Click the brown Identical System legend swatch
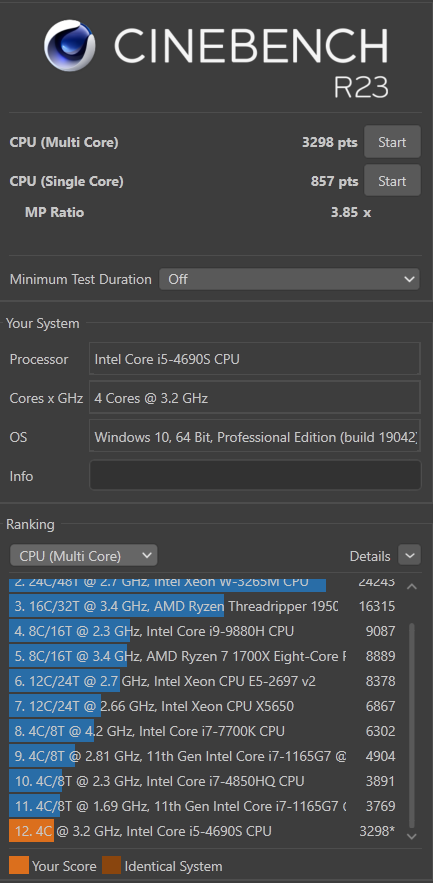 (x=111, y=865)
